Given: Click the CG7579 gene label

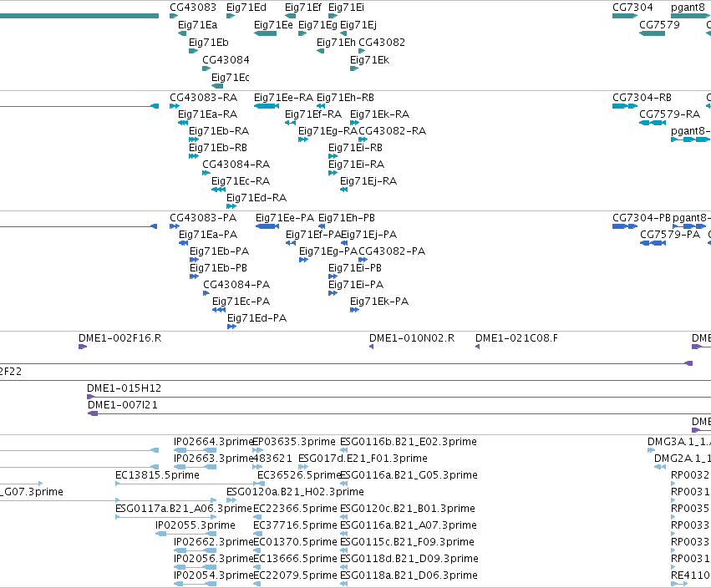Looking at the screenshot, I should [x=659, y=25].
